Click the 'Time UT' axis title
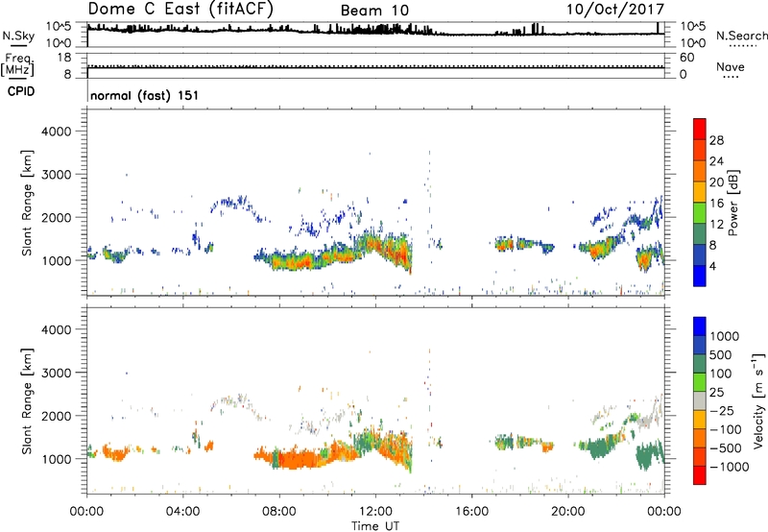The image size is (768, 532). [x=375, y=526]
